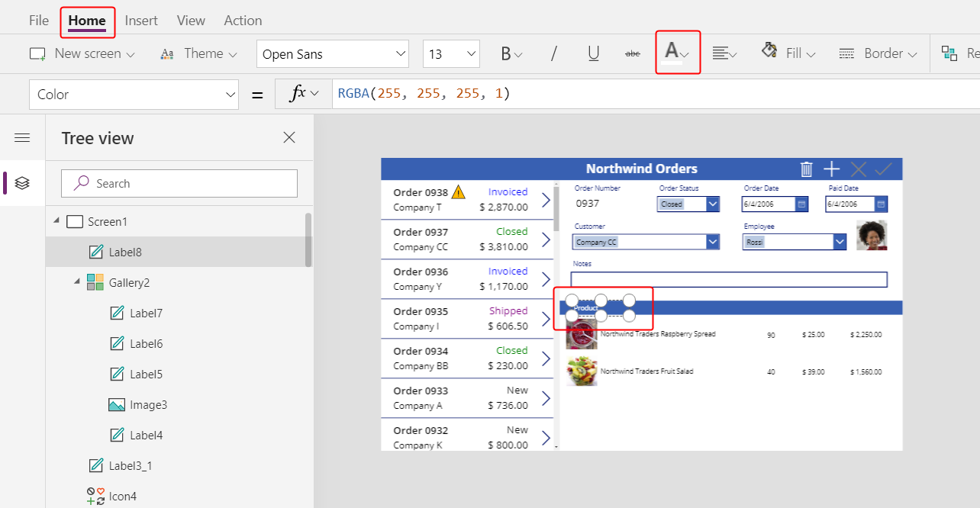980x508 pixels.
Task: Toggle strikethrough formatting
Action: [x=633, y=53]
